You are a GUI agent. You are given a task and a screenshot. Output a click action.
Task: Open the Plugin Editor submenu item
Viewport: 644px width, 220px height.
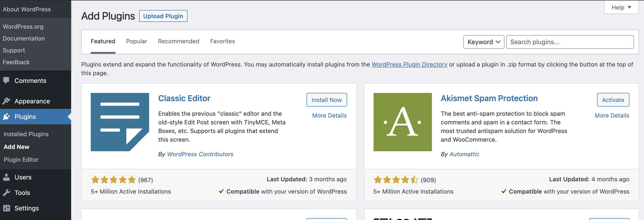(21, 160)
